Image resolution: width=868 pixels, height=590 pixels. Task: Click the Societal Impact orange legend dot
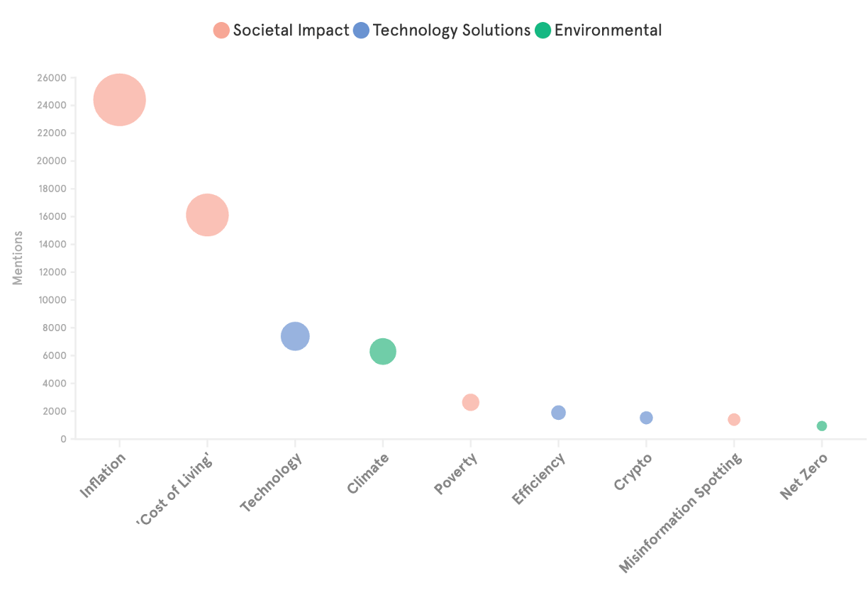tap(221, 30)
